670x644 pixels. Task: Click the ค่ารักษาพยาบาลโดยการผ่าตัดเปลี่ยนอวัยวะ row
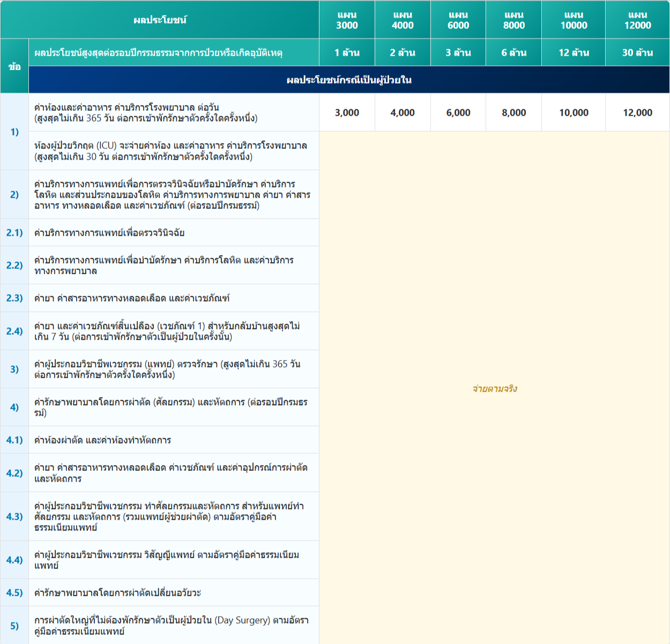click(118, 593)
